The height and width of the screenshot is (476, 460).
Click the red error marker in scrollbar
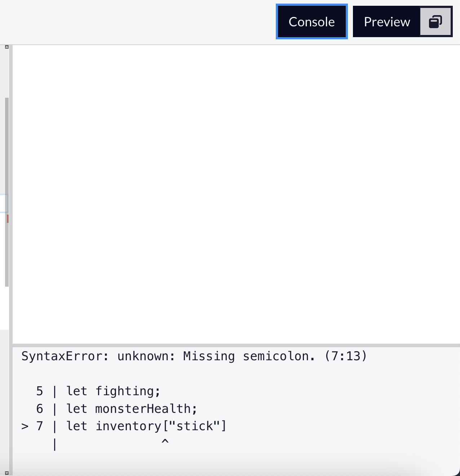(8, 219)
